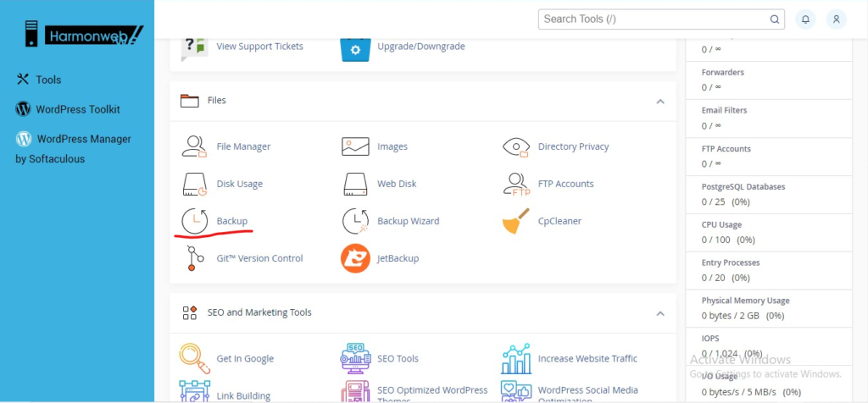The image size is (868, 403).
Task: Click the Upgrade/Downgrade link
Action: (x=420, y=47)
